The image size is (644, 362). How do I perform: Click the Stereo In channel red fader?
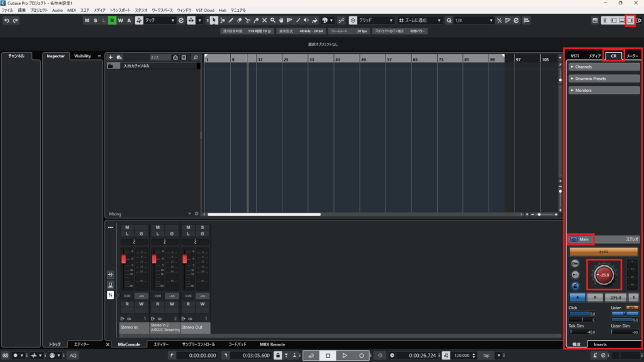(124, 259)
